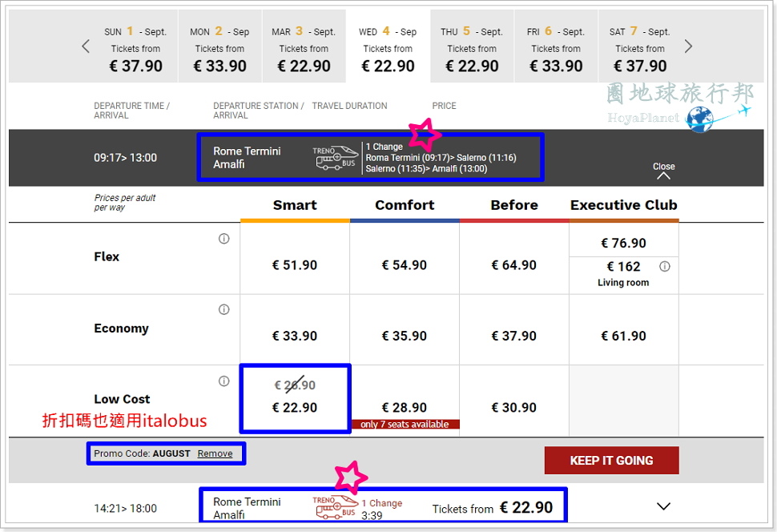Screen dimensions: 777x532
Task: Click the Executive Club column header
Action: [624, 205]
